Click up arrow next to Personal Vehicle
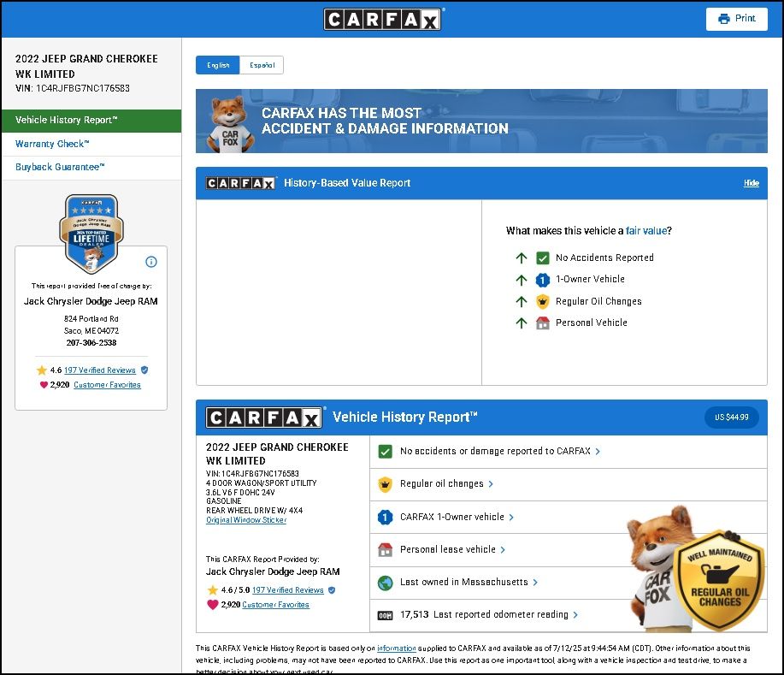The image size is (784, 675). tap(522, 323)
